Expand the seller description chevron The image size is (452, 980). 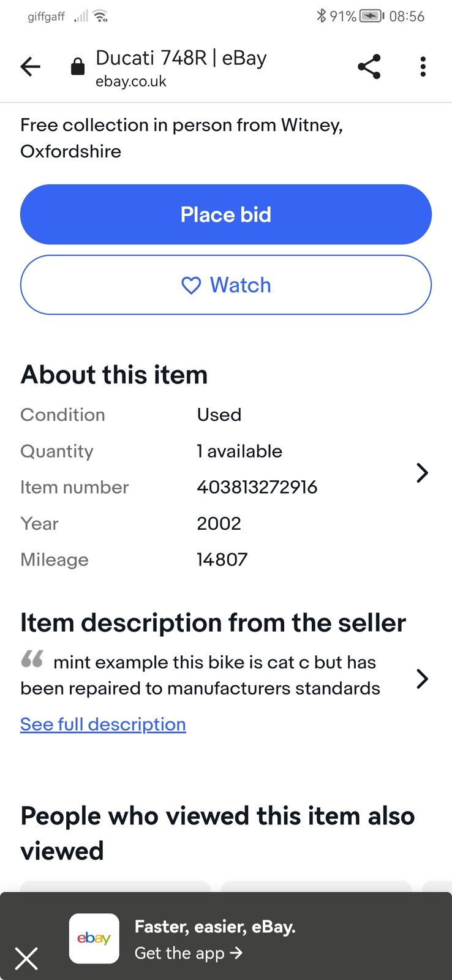(x=422, y=679)
